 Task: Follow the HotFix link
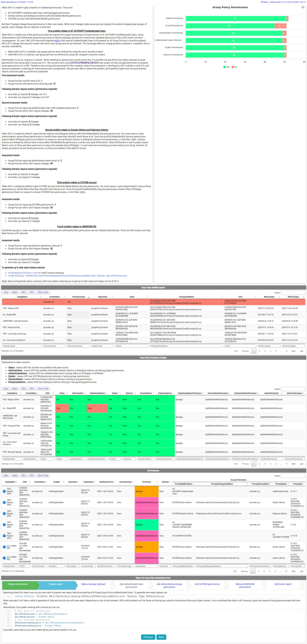[x=57, y=41]
